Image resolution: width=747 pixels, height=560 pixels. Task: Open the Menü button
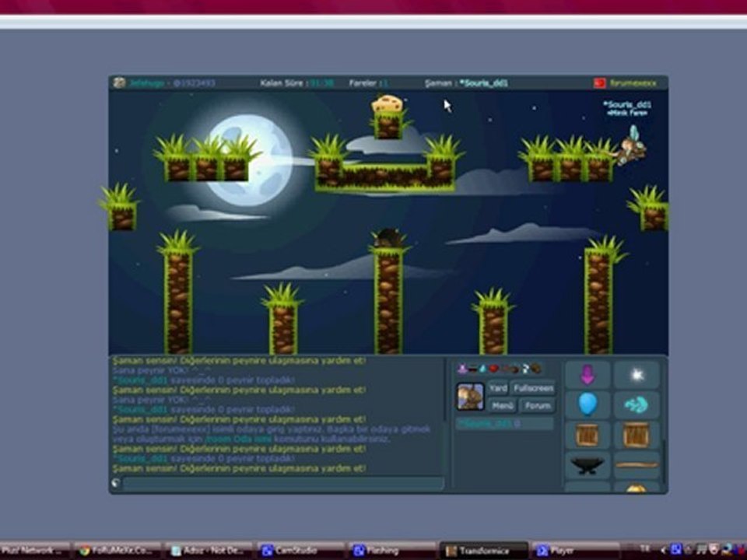pos(503,406)
